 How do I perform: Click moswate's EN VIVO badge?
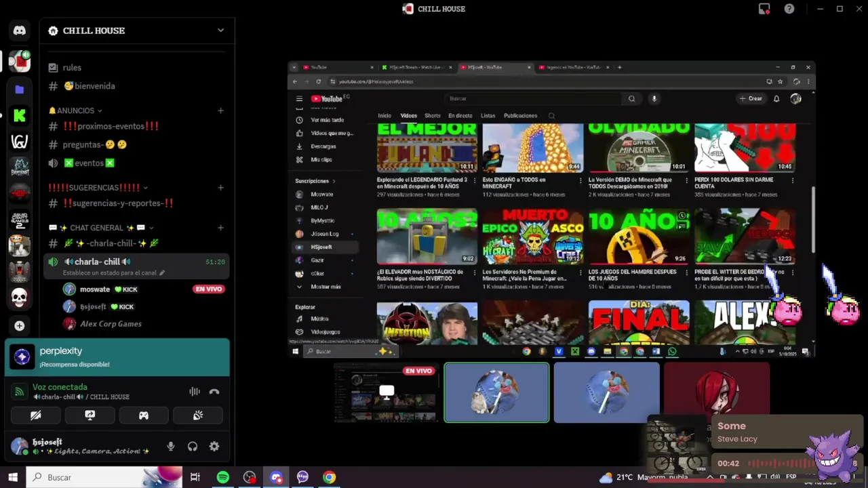tap(208, 289)
